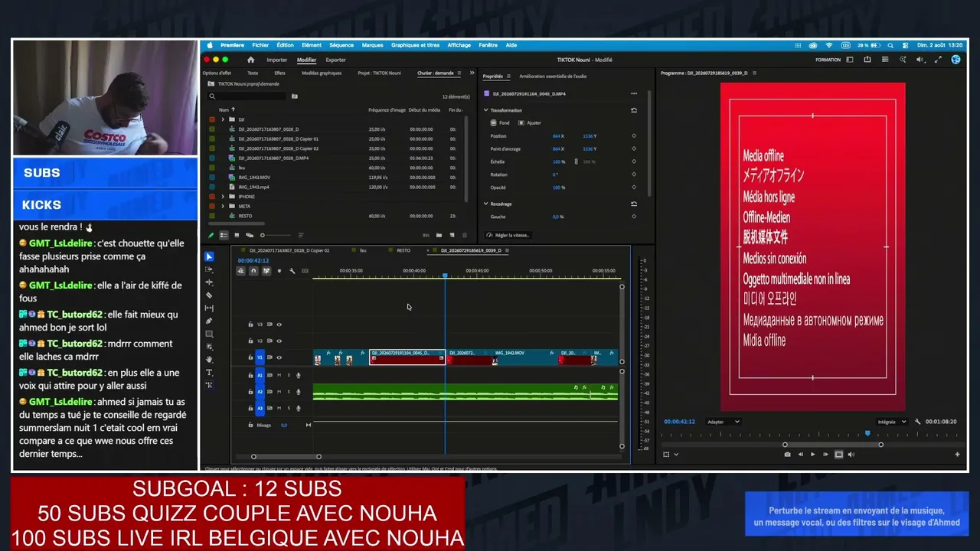This screenshot has width=980, height=551.
Task: Open the Chutier panel menu
Action: point(459,73)
